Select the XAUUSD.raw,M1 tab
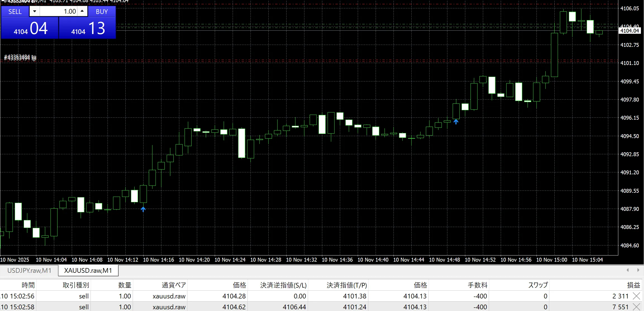Viewport: 644px width, 311px height. [88, 271]
